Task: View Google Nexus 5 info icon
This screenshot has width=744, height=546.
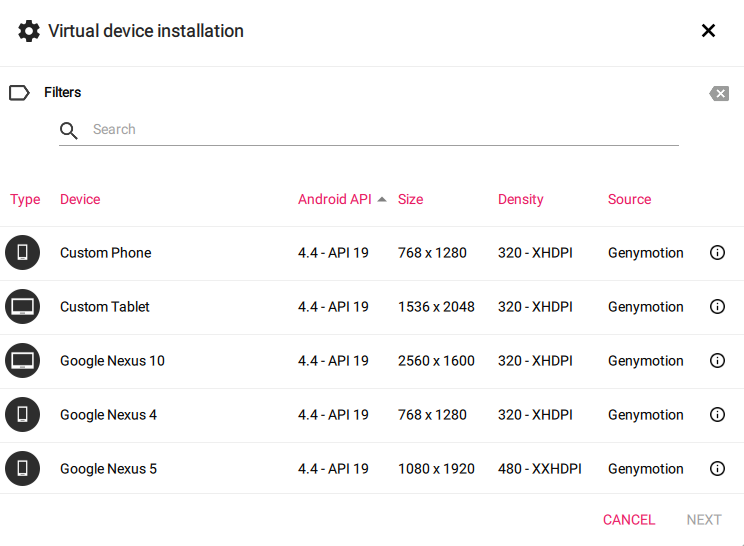Action: [x=717, y=469]
